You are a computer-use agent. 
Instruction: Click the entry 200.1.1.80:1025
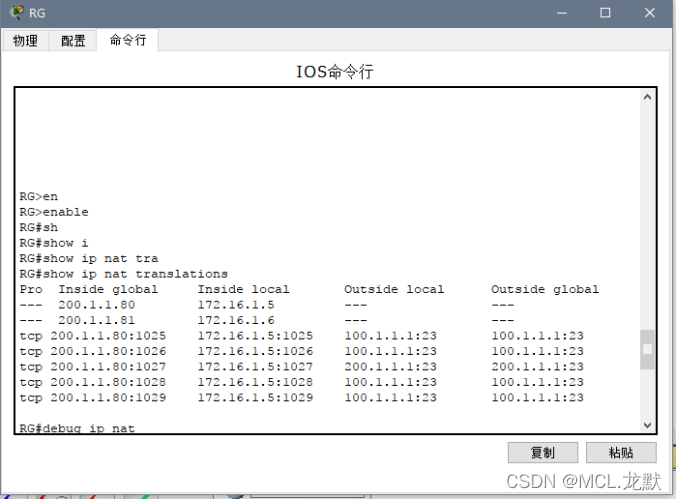click(x=108, y=336)
